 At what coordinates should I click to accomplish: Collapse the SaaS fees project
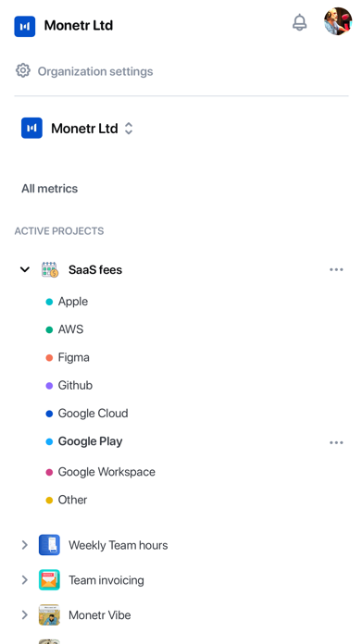[x=25, y=270]
